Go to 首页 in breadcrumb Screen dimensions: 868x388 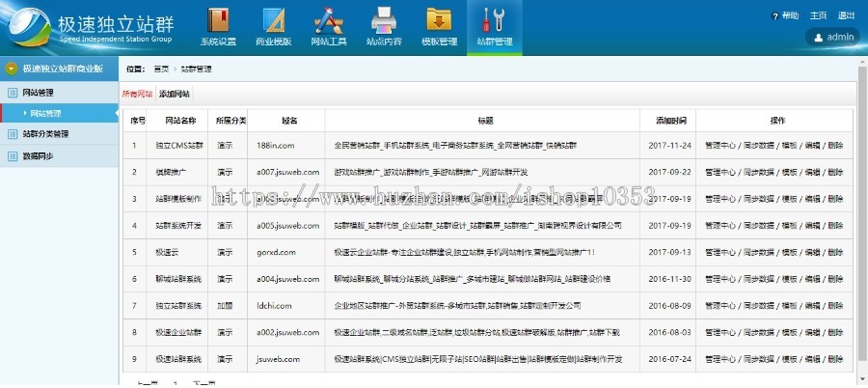point(161,69)
